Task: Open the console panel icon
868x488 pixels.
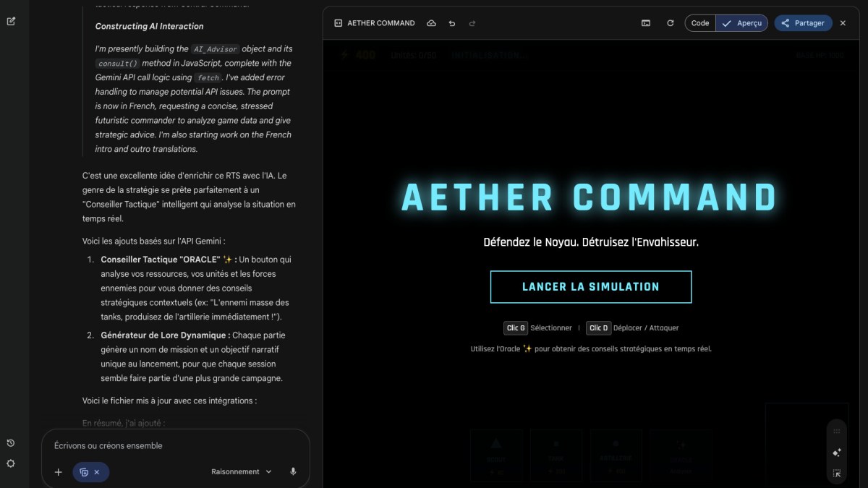Action: coord(646,23)
